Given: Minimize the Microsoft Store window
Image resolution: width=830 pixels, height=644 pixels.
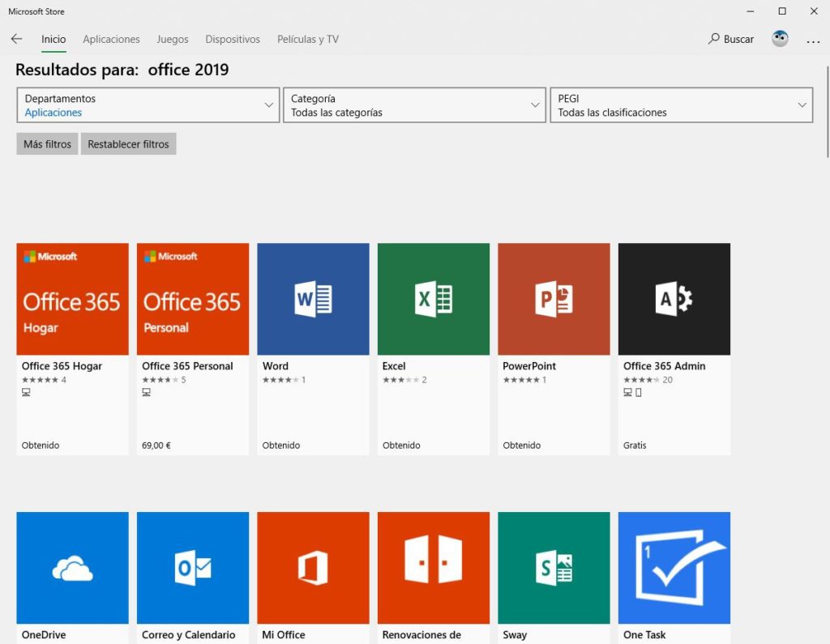Looking at the screenshot, I should coord(751,11).
